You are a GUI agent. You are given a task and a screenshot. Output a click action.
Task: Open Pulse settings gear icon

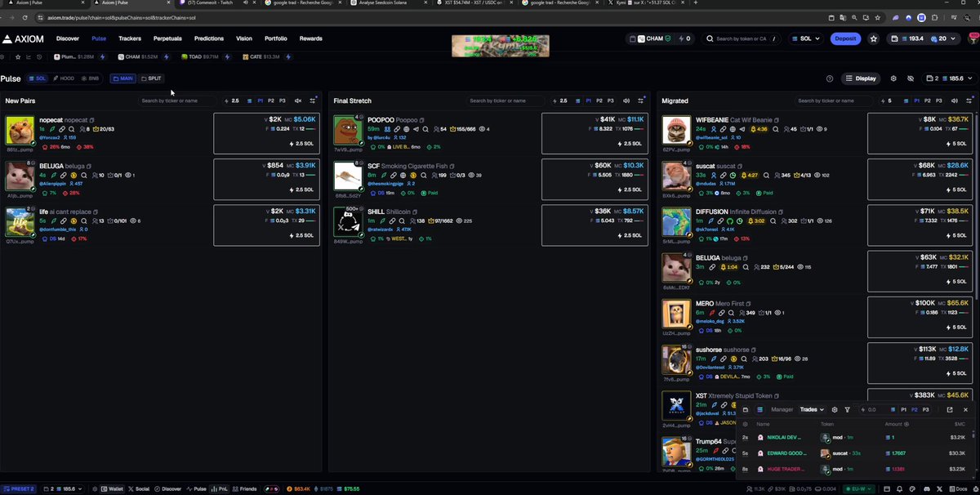tap(893, 78)
